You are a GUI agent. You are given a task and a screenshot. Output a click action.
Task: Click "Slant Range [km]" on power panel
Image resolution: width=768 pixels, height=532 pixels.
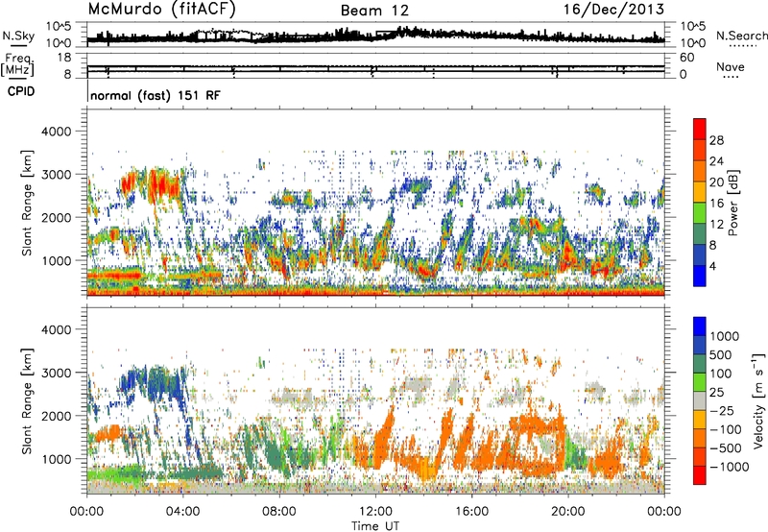pos(27,203)
